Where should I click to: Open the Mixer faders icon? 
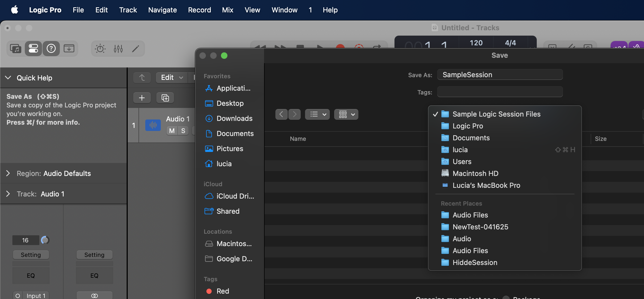pos(118,49)
